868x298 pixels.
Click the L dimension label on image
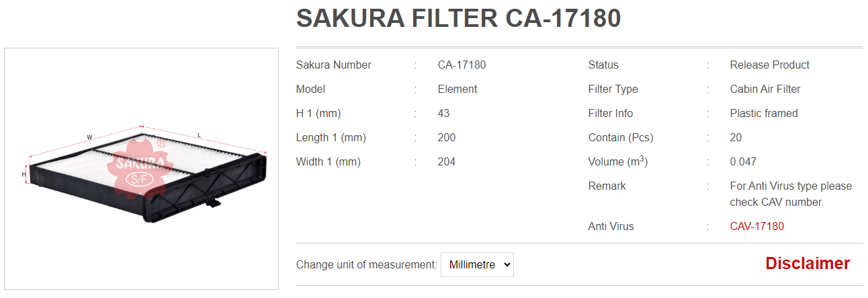click(199, 135)
